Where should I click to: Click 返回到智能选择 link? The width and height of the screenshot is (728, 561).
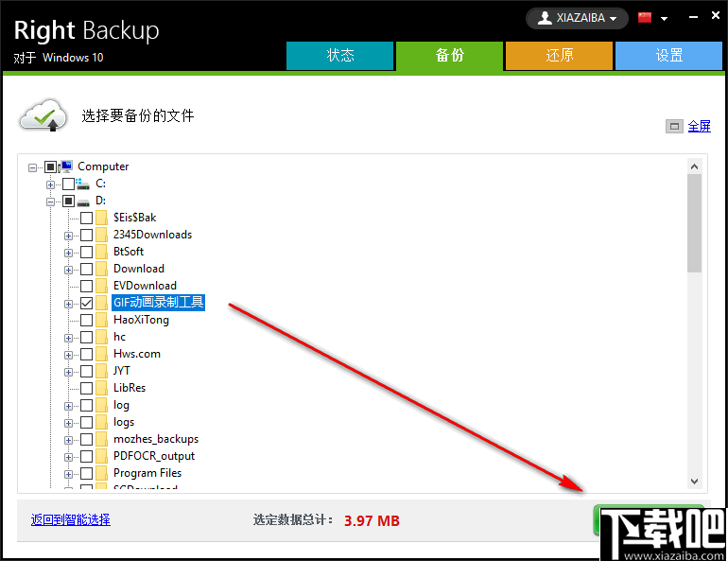[x=71, y=519]
